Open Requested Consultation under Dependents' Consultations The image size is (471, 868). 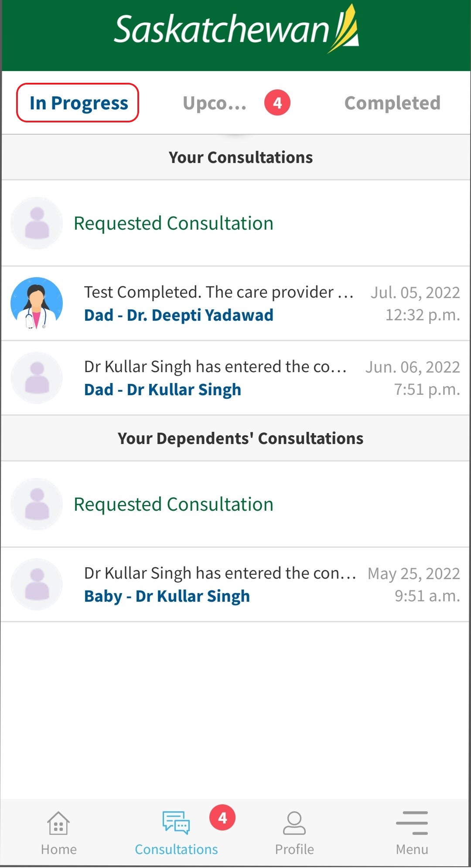[x=174, y=504]
